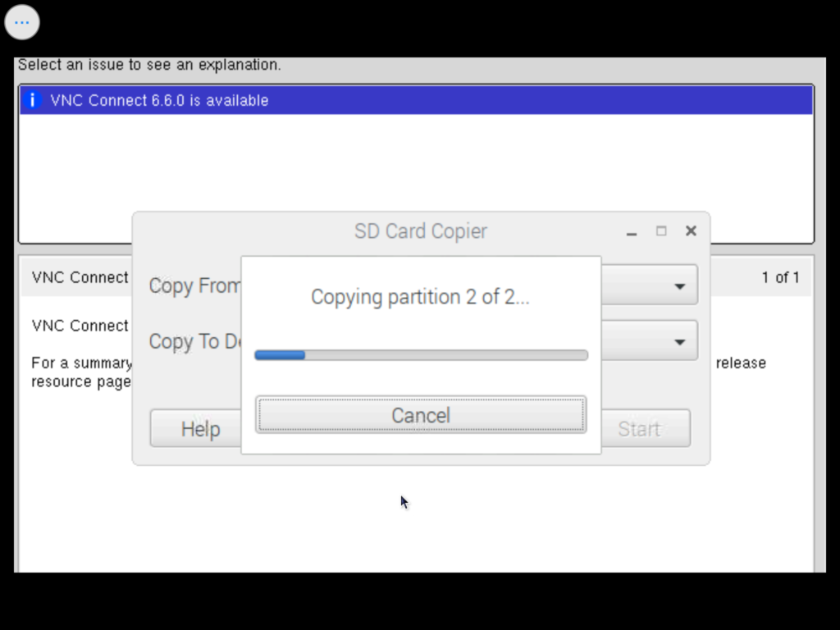Minimize the SD Card Copier window
Screen dimensions: 840x630
[632, 232]
